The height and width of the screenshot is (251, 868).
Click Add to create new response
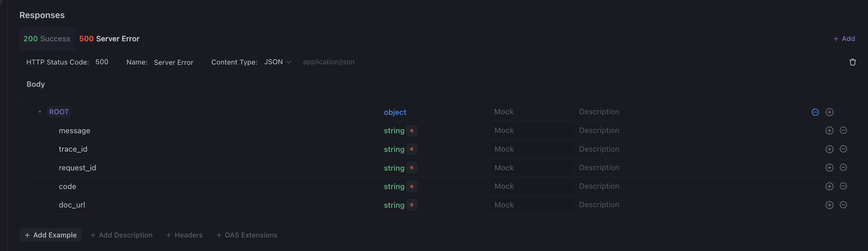[x=844, y=39]
